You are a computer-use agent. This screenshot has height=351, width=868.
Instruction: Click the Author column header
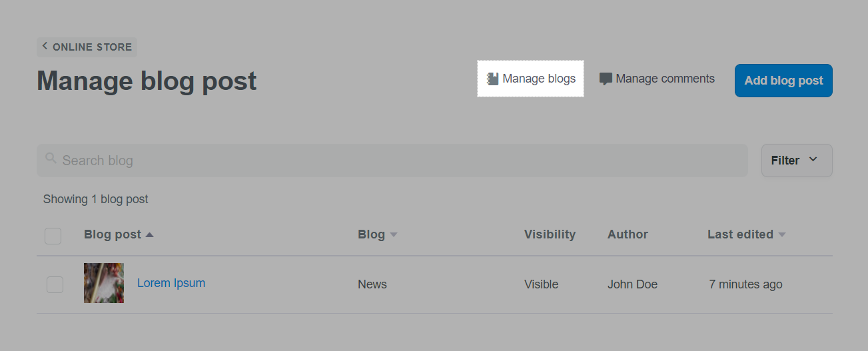628,234
